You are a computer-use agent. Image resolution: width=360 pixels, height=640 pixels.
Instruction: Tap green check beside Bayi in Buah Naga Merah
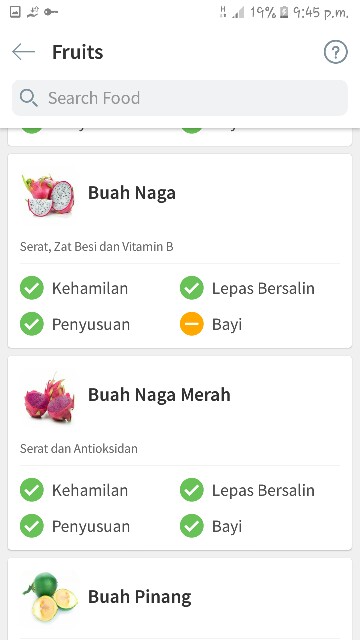click(191, 526)
